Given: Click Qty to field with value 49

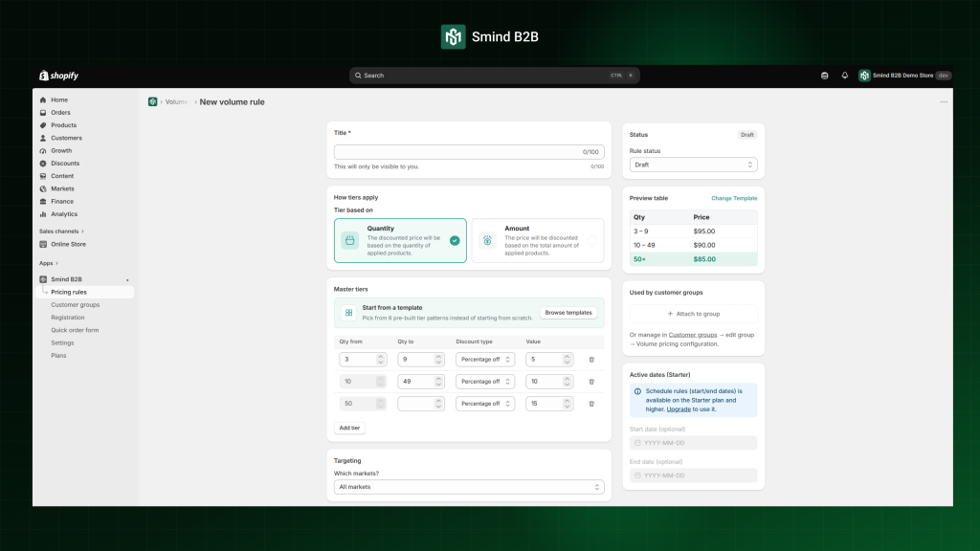Looking at the screenshot, I should 421,381.
